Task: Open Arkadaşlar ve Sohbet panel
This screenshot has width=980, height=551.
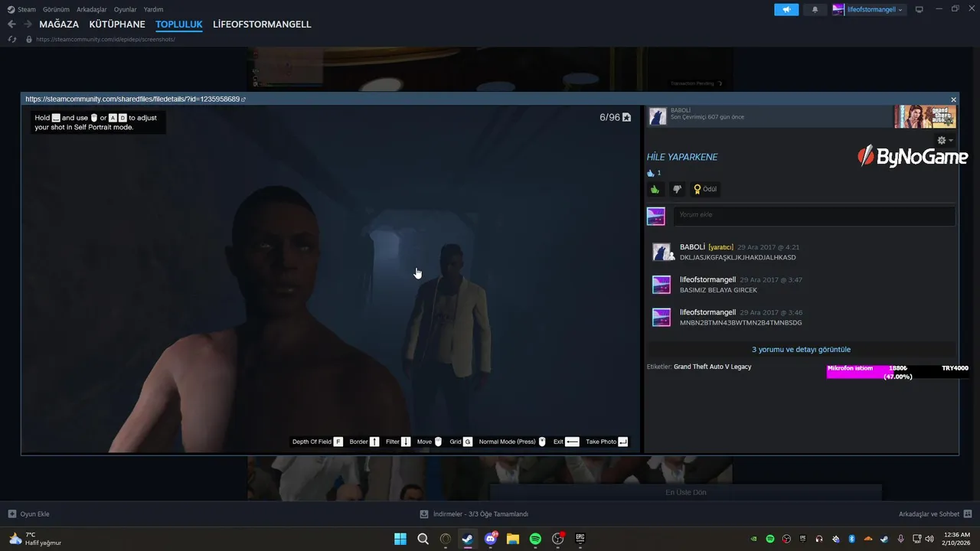Action: click(935, 514)
